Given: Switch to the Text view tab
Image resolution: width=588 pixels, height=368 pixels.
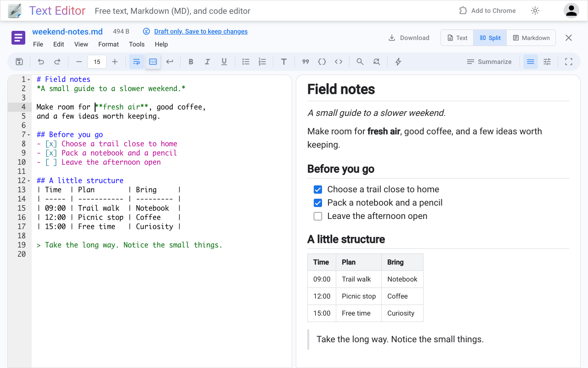Looking at the screenshot, I should (x=457, y=38).
